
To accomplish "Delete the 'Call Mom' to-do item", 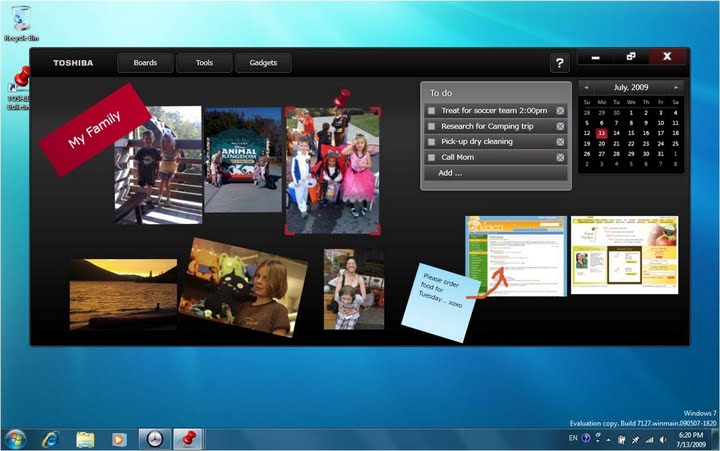I will [x=560, y=158].
